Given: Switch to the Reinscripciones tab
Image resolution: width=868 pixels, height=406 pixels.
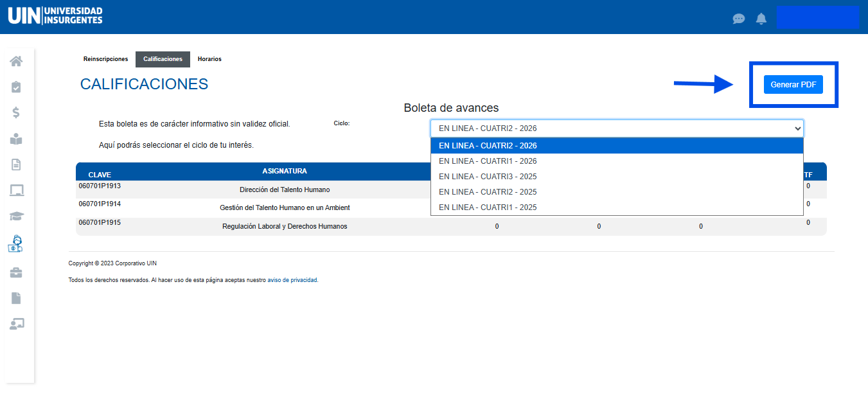Looking at the screenshot, I should [x=105, y=59].
